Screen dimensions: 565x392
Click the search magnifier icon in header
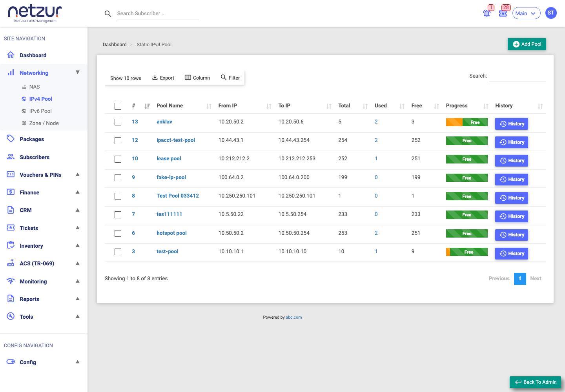pos(108,14)
